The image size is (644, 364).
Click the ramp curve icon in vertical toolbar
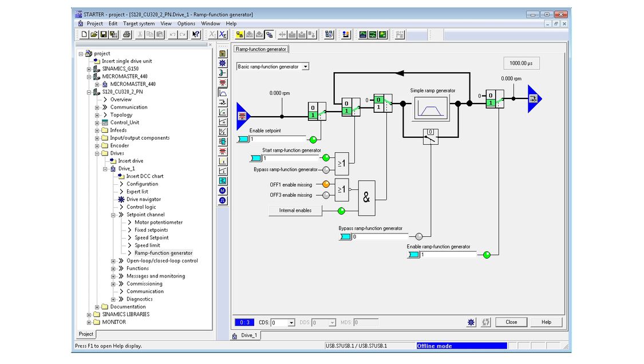point(222,93)
